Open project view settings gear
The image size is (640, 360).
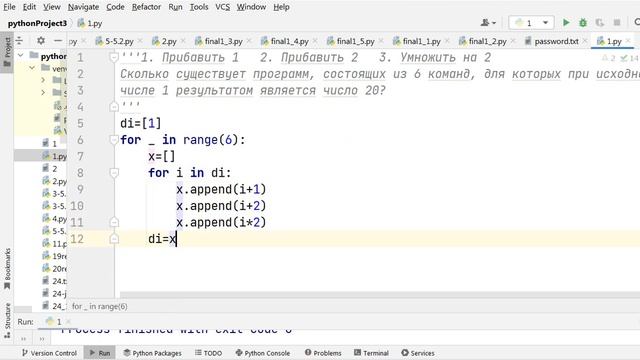click(x=41, y=41)
